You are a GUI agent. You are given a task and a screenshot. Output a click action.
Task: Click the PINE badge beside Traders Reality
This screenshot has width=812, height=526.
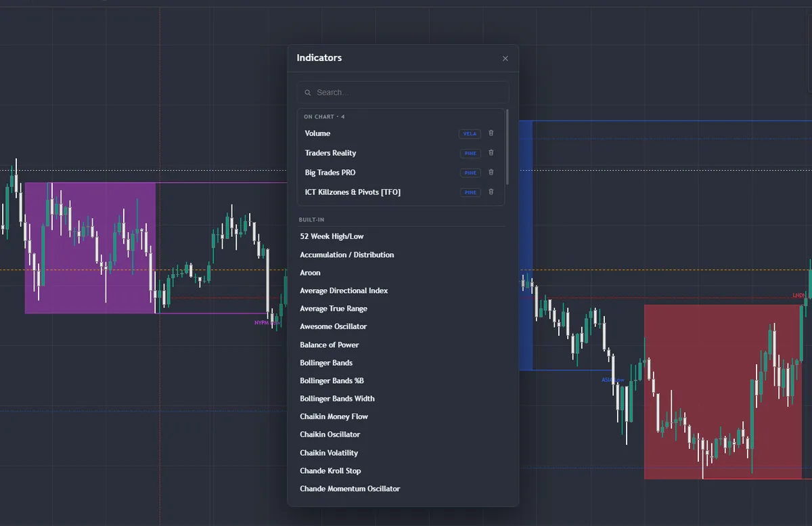click(470, 154)
